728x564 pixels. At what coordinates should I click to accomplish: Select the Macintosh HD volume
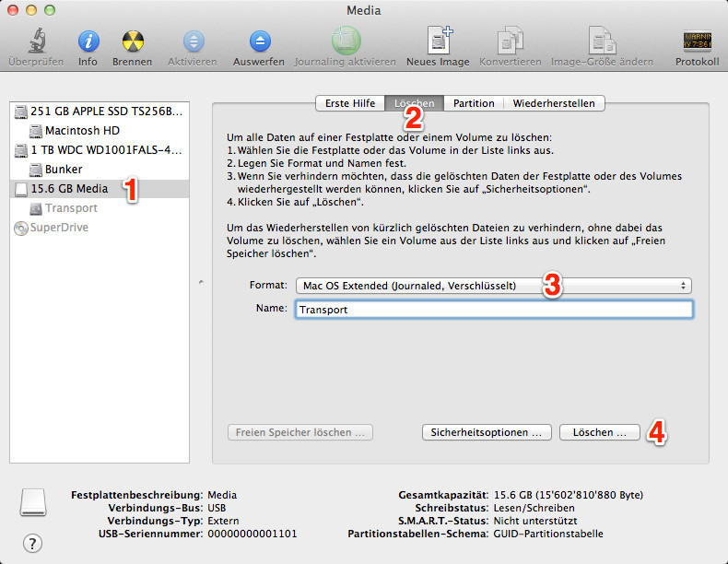(100, 131)
